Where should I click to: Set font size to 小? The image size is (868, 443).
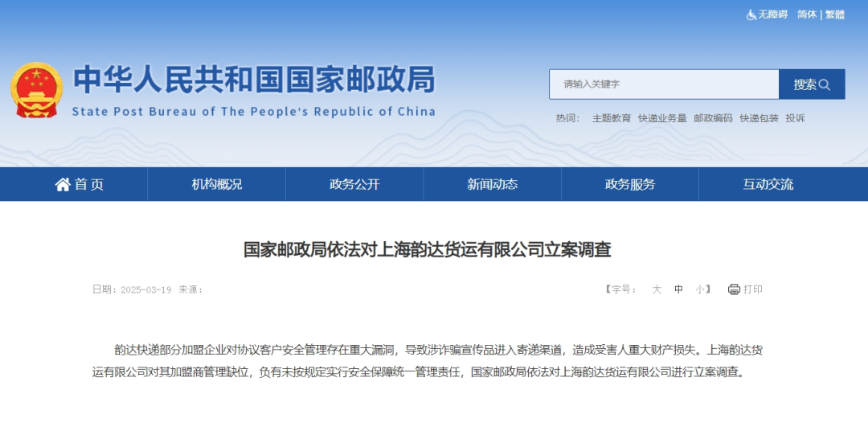(700, 289)
